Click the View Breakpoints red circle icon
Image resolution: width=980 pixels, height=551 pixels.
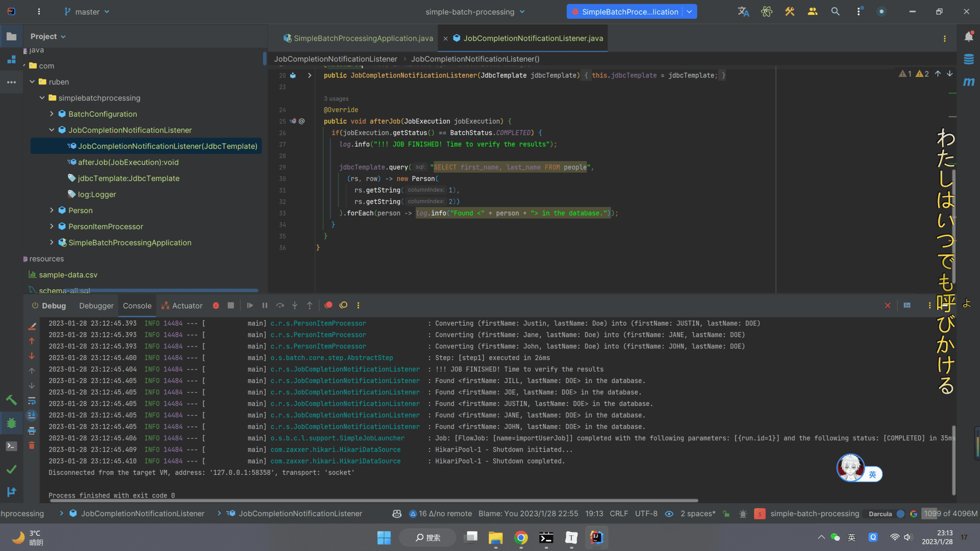[328, 305]
